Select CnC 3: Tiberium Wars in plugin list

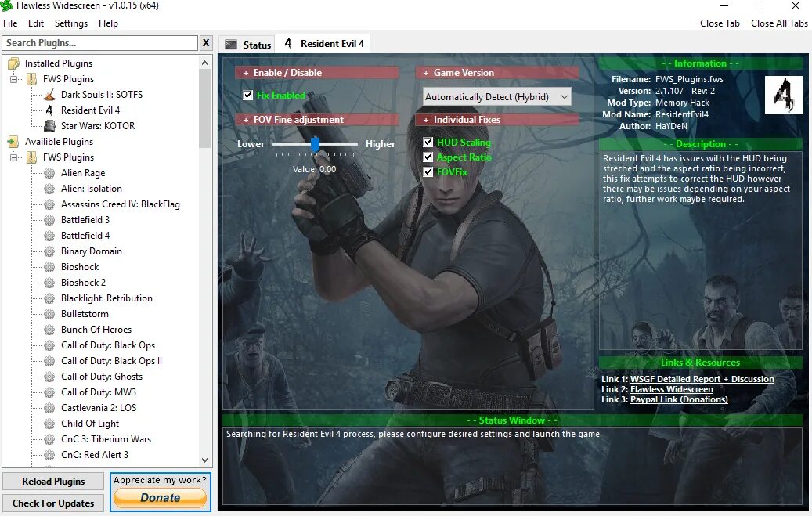click(106, 439)
